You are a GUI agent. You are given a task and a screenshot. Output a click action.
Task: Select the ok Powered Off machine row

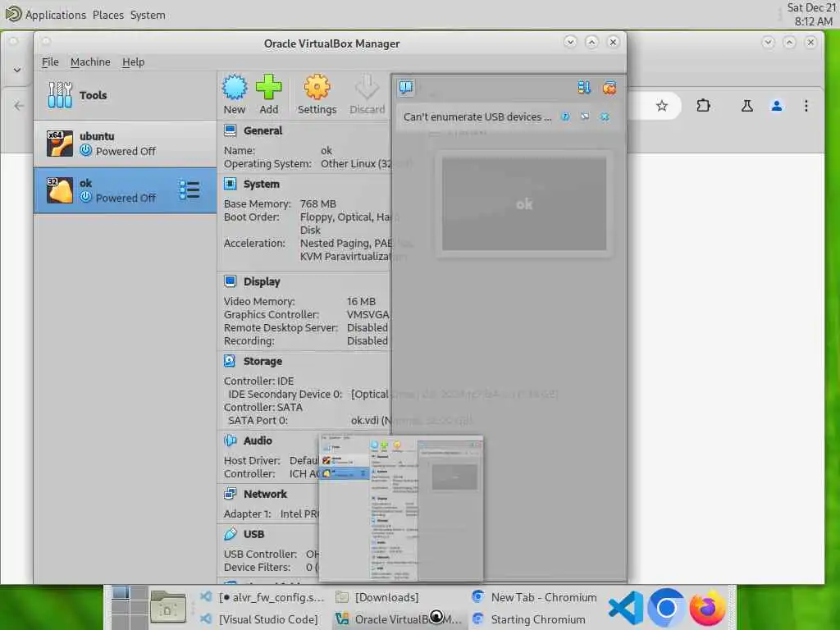126,190
